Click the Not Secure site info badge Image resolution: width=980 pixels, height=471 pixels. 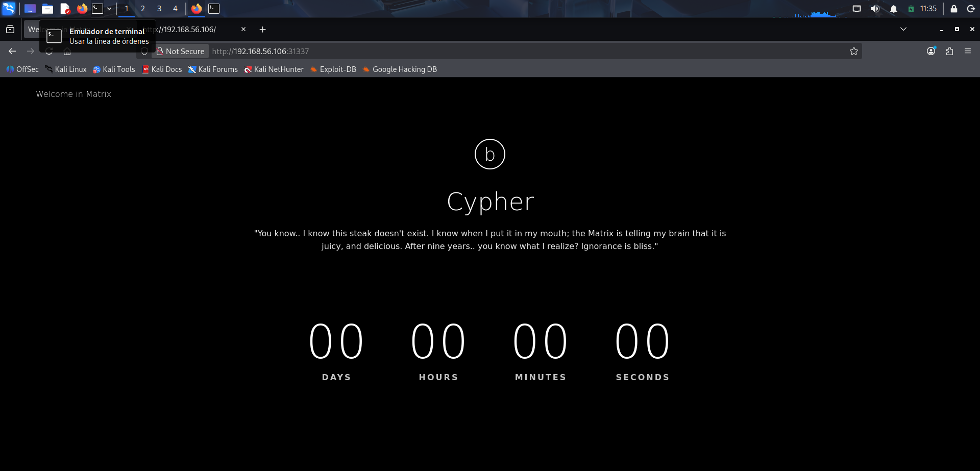click(181, 51)
